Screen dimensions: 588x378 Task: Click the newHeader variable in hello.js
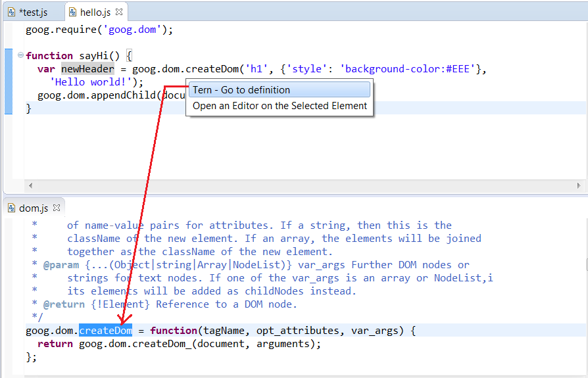click(x=87, y=69)
